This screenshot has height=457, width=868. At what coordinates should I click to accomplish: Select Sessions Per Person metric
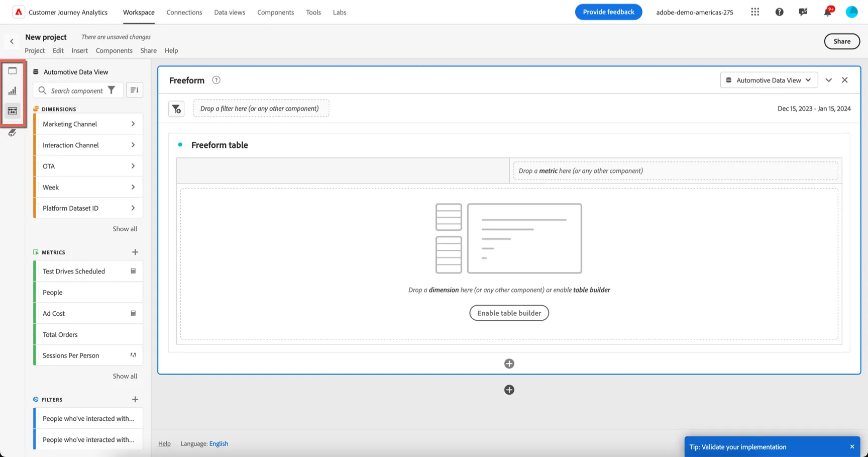tap(88, 355)
